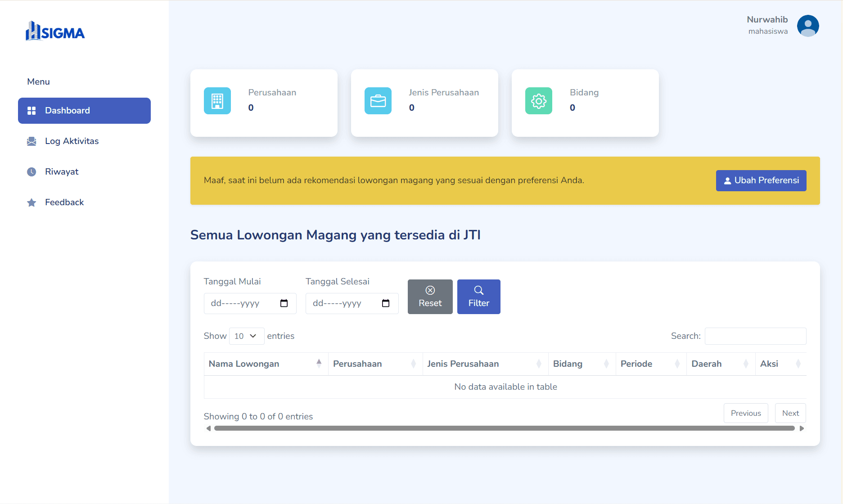Apply the date Filter button
The width and height of the screenshot is (843, 504).
[479, 297]
